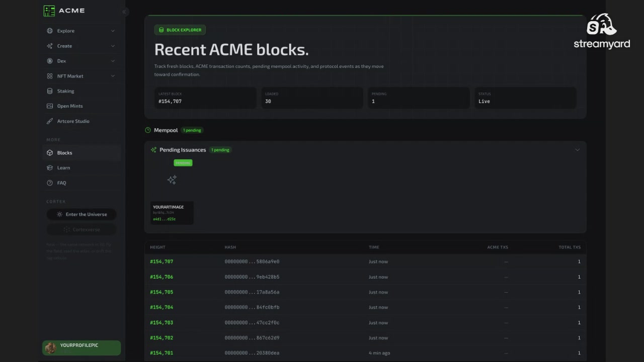Image resolution: width=644 pixels, height=362 pixels.
Task: Click the Pending Issuances sparkle icon
Action: tap(153, 150)
